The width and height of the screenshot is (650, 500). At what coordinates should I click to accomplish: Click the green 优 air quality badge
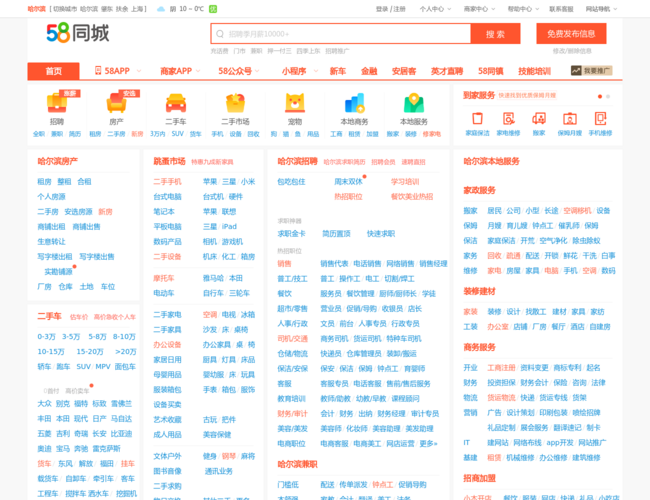tap(213, 9)
